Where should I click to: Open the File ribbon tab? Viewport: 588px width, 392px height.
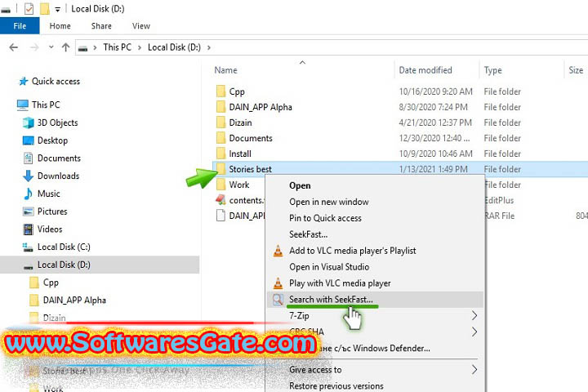20,26
